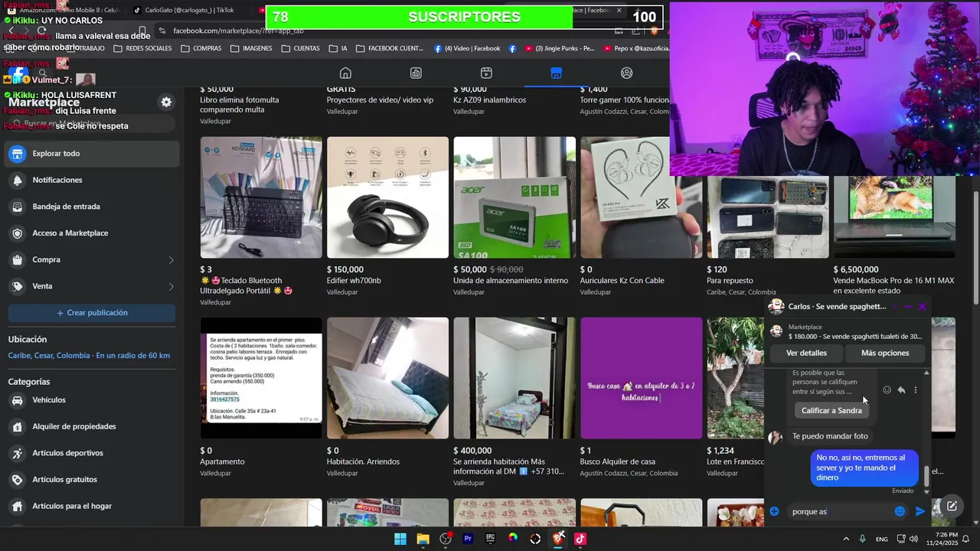Screen dimensions: 980x551
Task: Open Windows Start menu
Action: click(x=400, y=539)
